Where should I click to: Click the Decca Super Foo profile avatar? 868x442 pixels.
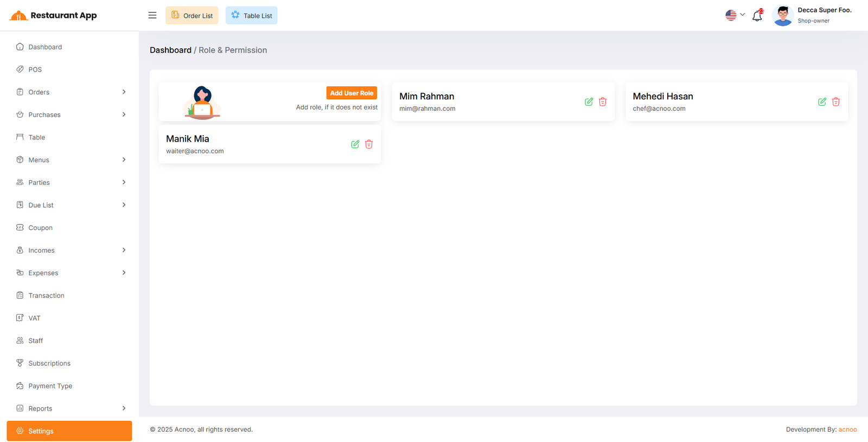pos(782,16)
